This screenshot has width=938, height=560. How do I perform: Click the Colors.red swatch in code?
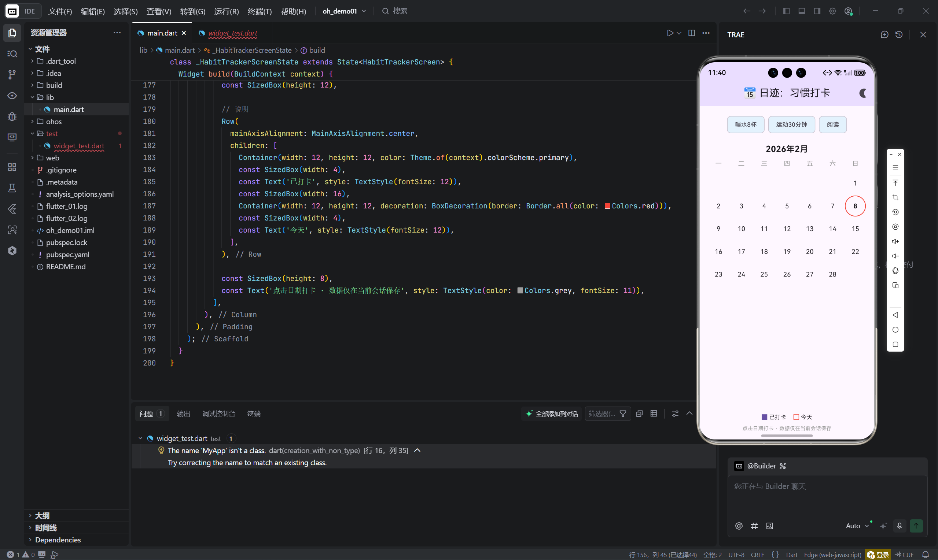tap(608, 206)
